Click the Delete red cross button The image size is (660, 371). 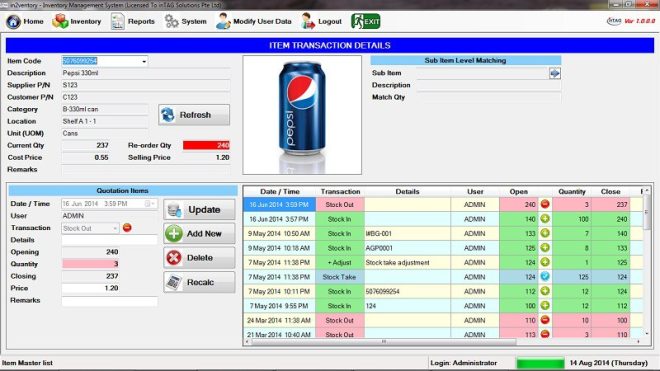coord(199,258)
